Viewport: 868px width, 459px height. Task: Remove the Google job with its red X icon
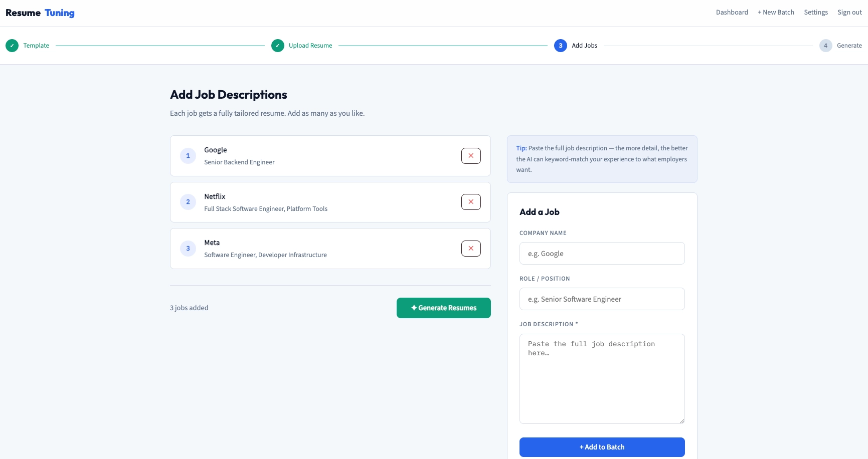[x=470, y=155]
